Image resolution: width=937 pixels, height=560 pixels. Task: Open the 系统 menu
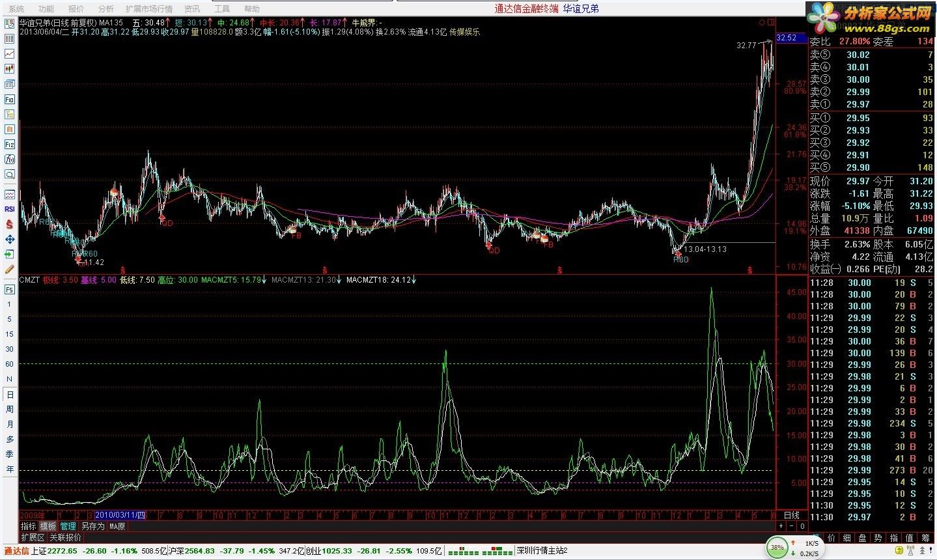click(16, 9)
